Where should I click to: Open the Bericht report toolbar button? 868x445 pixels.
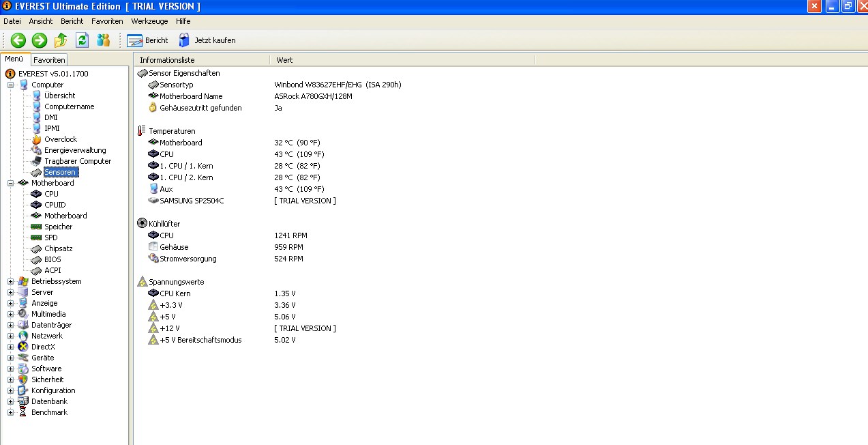(x=147, y=40)
